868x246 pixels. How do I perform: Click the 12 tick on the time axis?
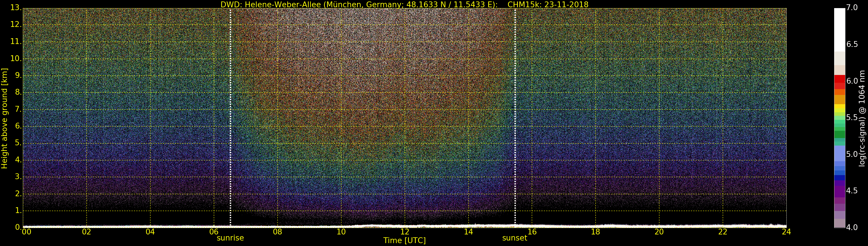pos(405,232)
